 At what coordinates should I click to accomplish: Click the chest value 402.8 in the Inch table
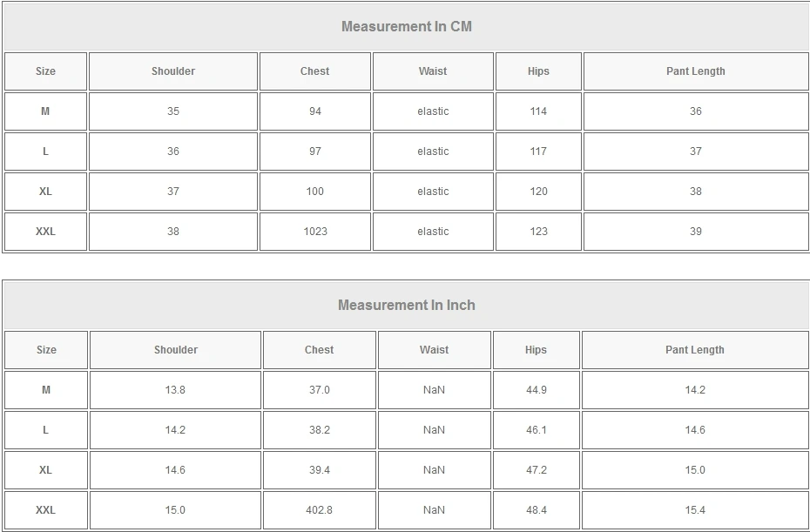pos(319,510)
